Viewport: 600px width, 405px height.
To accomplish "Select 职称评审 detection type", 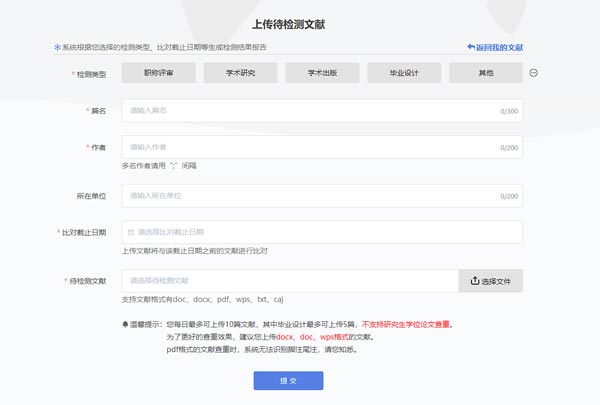I will [x=158, y=73].
